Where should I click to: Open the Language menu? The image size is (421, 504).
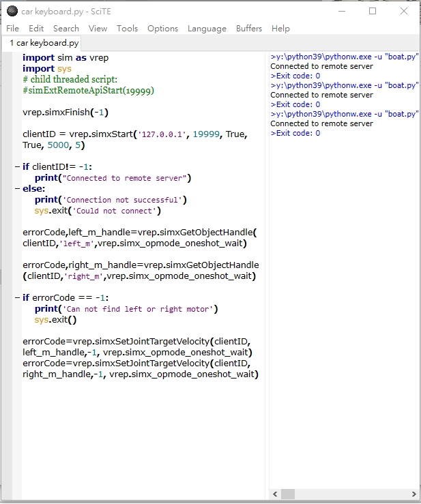click(207, 29)
